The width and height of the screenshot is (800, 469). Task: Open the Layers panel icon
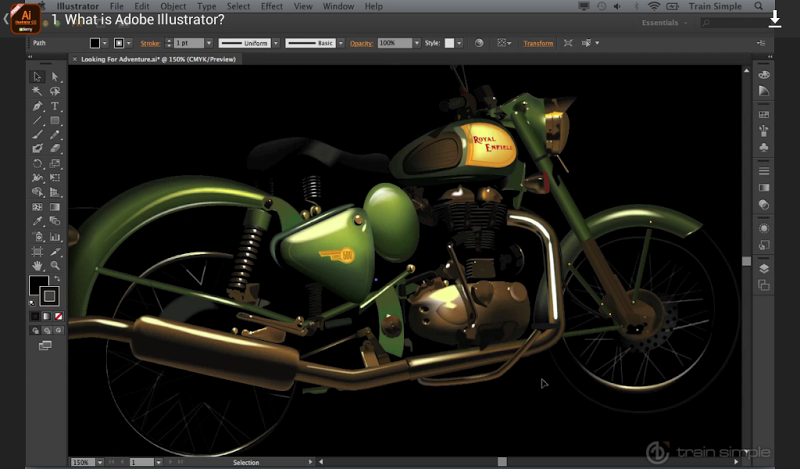coord(764,267)
